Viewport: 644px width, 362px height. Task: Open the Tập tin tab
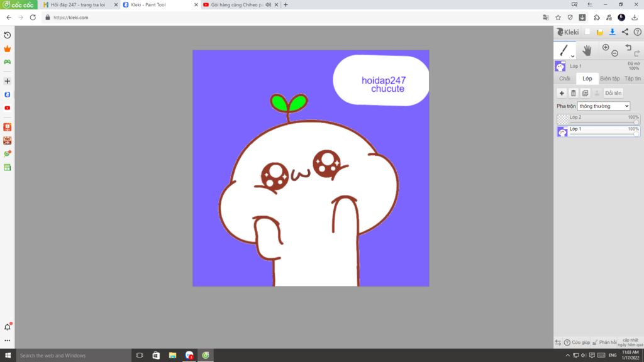[x=633, y=79]
